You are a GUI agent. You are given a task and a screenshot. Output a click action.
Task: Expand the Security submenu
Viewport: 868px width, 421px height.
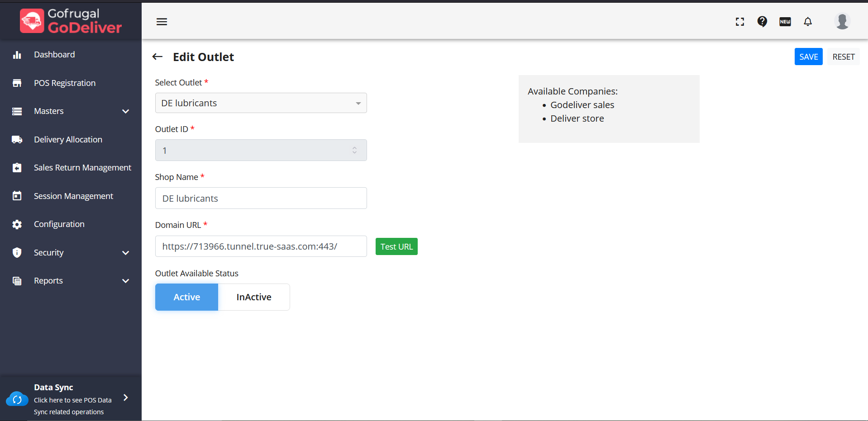125,253
